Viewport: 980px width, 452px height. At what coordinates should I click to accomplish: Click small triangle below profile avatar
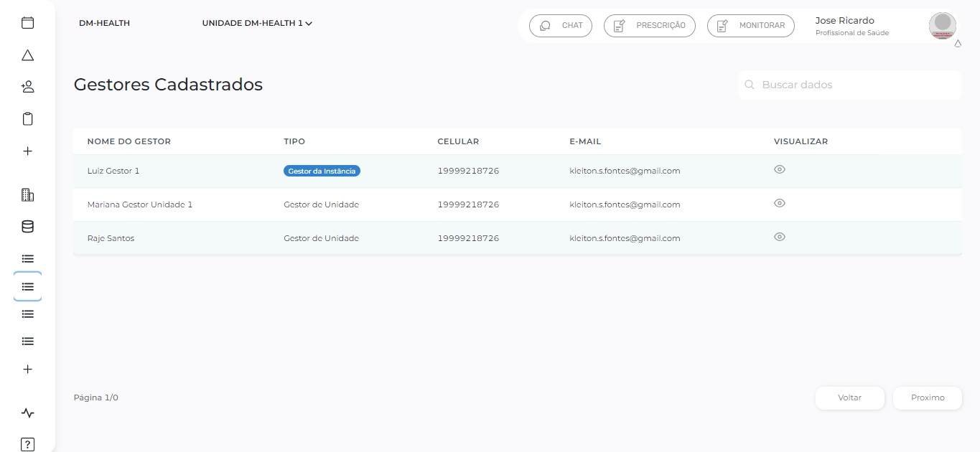click(x=958, y=44)
